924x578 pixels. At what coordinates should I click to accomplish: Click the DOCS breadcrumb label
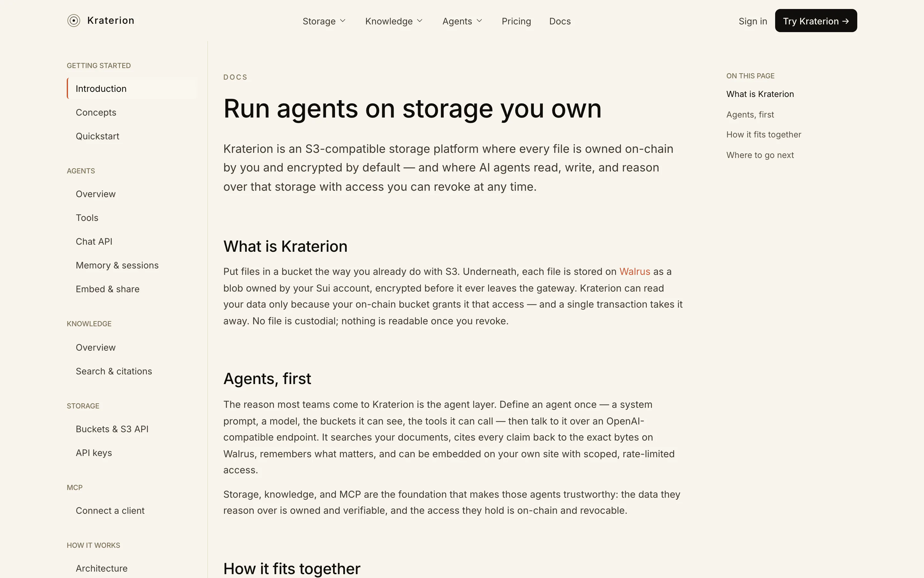pos(235,77)
